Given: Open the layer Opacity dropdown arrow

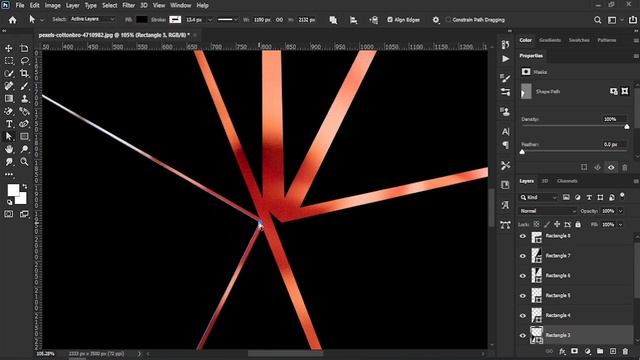Looking at the screenshot, I should [x=620, y=211].
